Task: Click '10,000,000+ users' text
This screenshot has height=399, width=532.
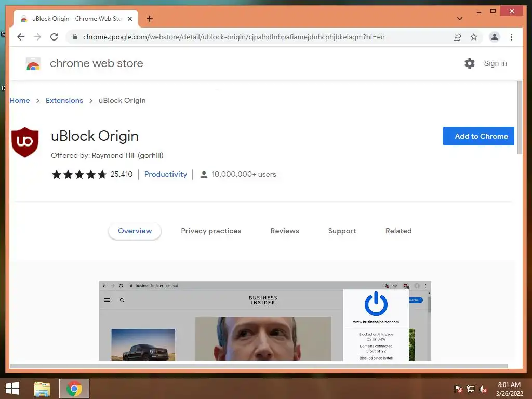Action: point(244,174)
